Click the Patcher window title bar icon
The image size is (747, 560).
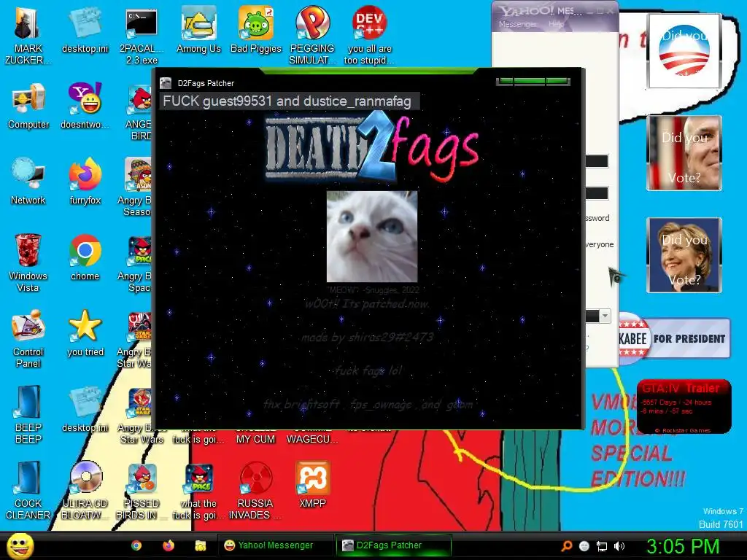[x=166, y=83]
